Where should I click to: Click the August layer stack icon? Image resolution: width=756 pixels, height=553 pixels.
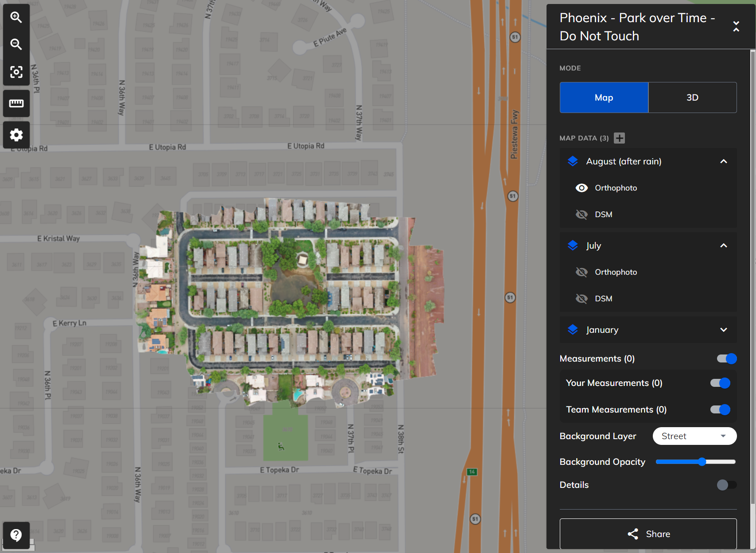tap(573, 161)
